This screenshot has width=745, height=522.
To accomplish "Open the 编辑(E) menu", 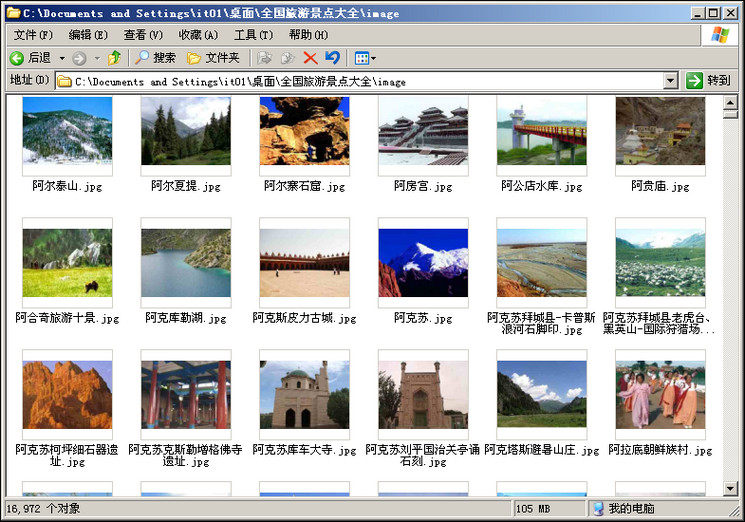I will click(88, 35).
